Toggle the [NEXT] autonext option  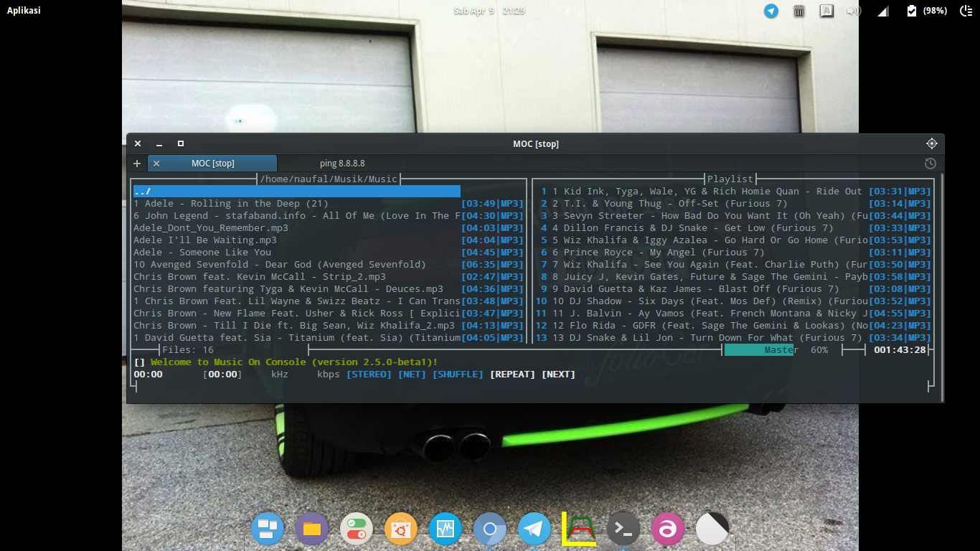[558, 375]
